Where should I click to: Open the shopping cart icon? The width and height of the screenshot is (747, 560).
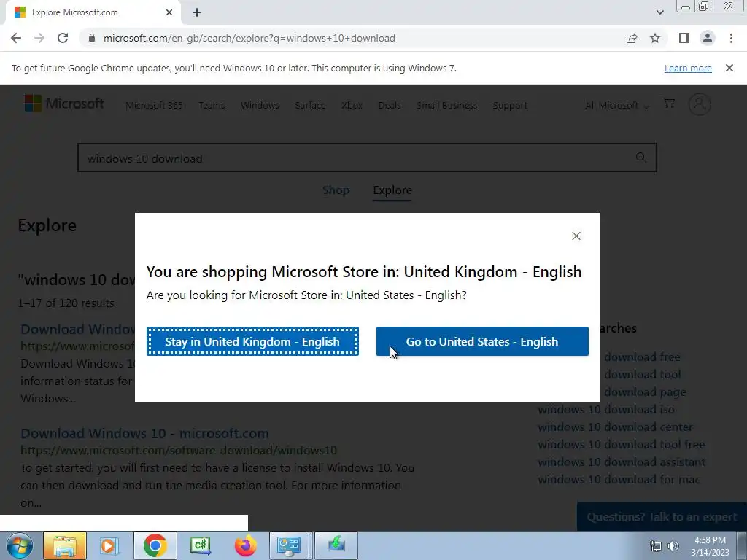point(669,104)
